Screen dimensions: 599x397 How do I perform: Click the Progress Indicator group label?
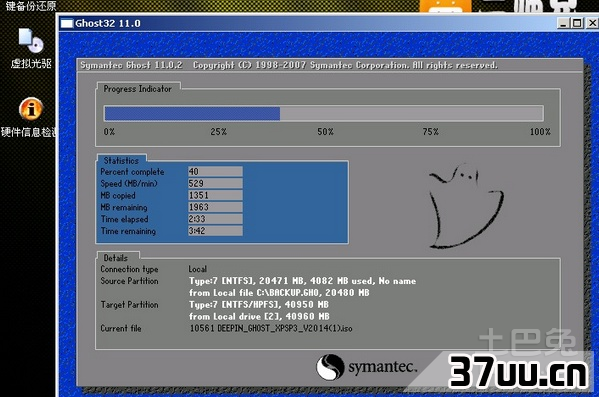click(138, 89)
